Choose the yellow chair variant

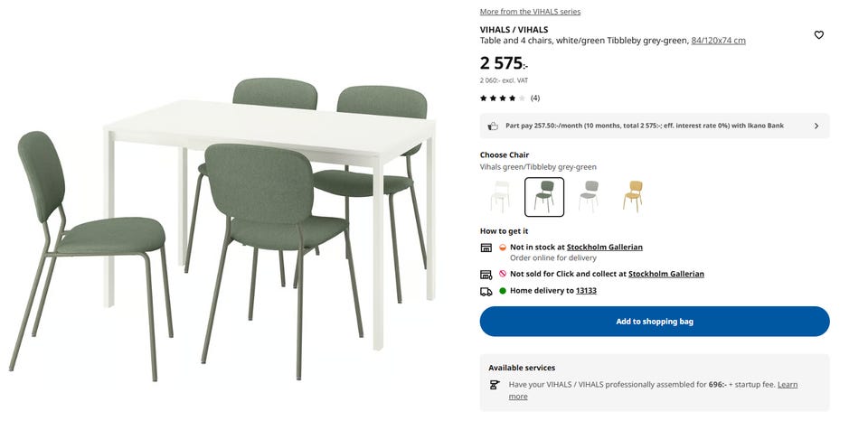point(633,196)
